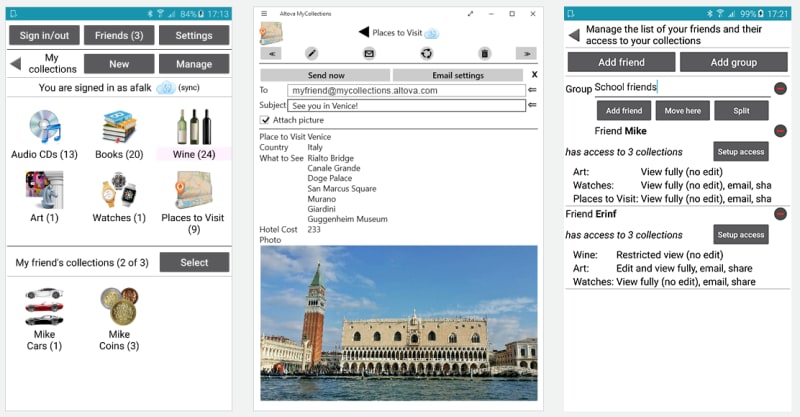This screenshot has width=800, height=417.
Task: Go to the next record arrow
Action: [x=526, y=53]
